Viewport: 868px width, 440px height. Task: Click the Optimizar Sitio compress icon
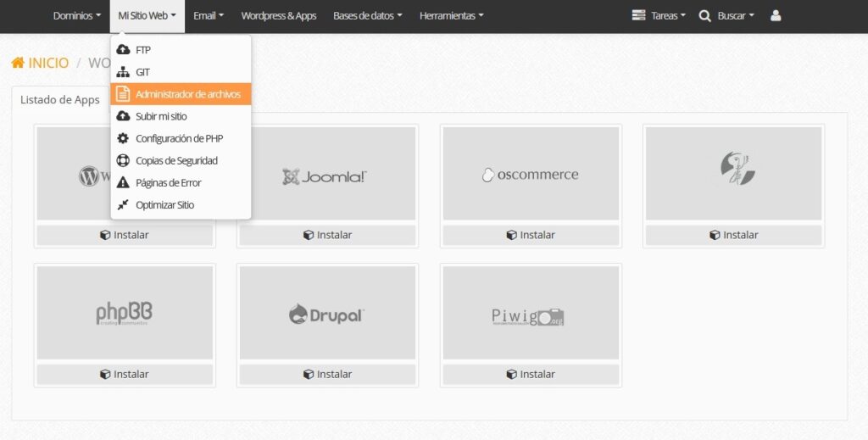(123, 205)
